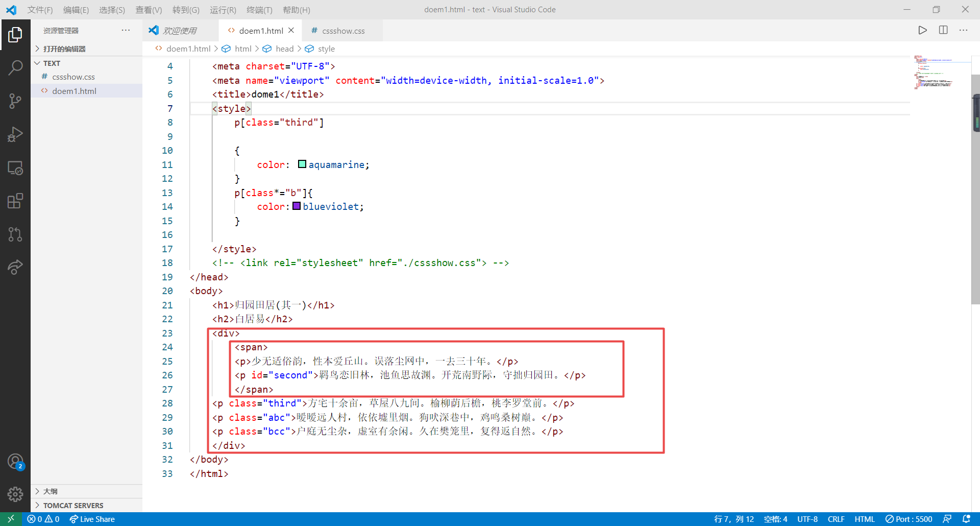Open the Run and Debug view
Image resolution: width=980 pixels, height=526 pixels.
coord(15,134)
